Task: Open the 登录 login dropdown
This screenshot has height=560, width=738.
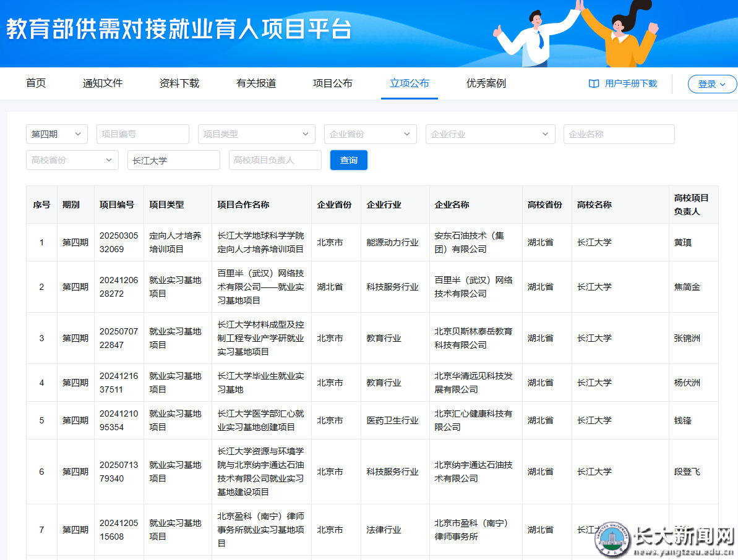Action: [x=712, y=84]
